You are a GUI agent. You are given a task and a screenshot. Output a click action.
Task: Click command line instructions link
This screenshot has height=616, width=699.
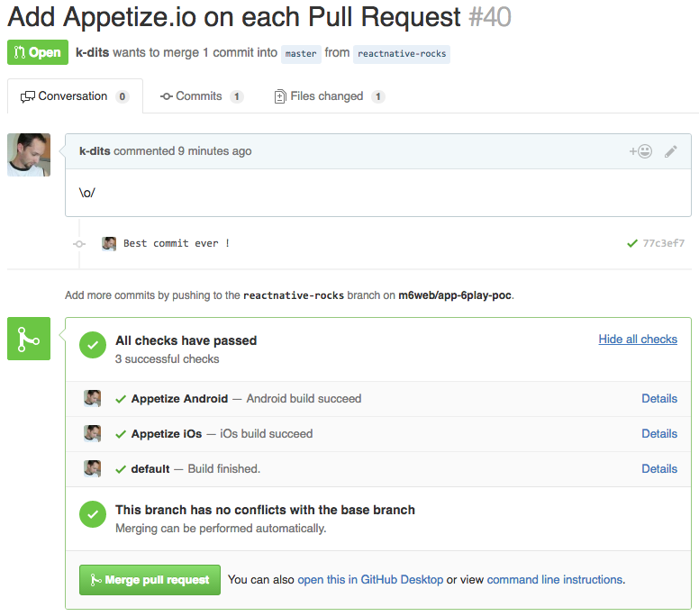coord(555,579)
